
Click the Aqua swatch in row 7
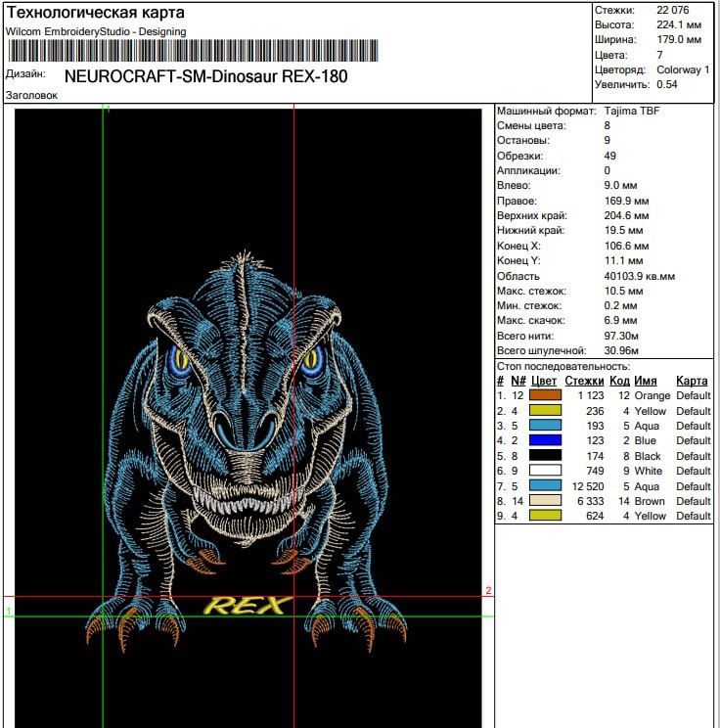tap(545, 485)
